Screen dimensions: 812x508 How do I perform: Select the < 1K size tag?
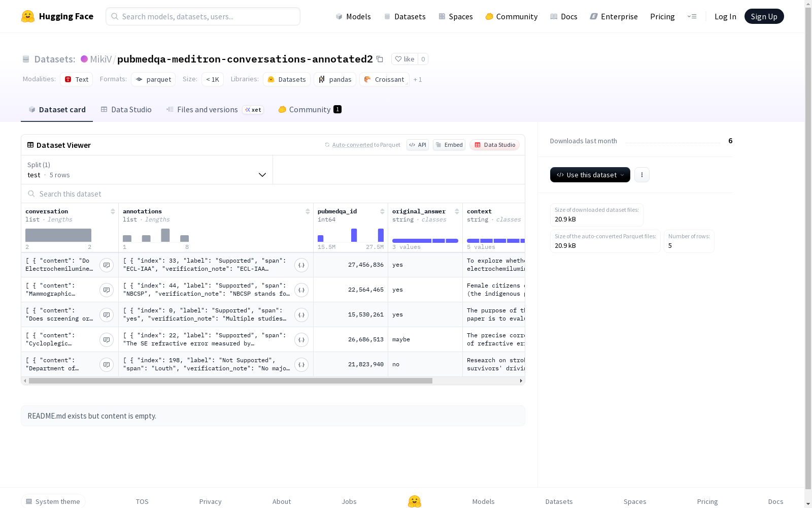[213, 79]
